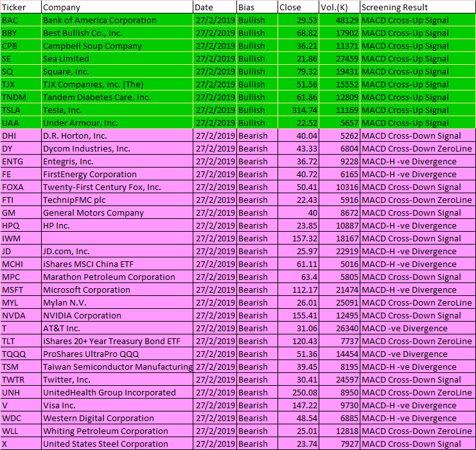Image resolution: width=476 pixels, height=450 pixels.
Task: Select Visa Inc. company cell
Action: coord(117,406)
